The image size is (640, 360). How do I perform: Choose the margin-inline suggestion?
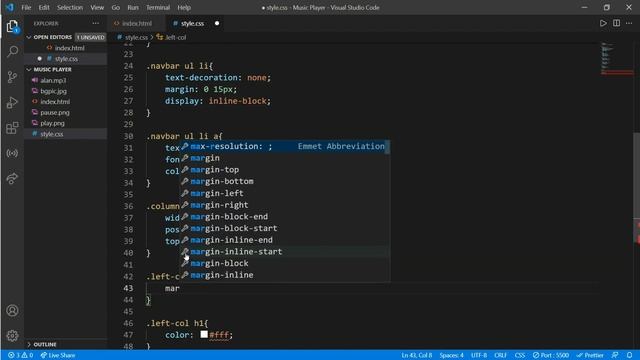point(285,275)
